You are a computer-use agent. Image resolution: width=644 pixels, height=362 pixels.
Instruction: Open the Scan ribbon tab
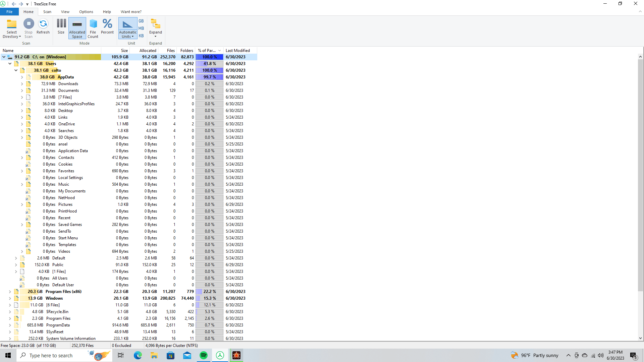pos(47,12)
